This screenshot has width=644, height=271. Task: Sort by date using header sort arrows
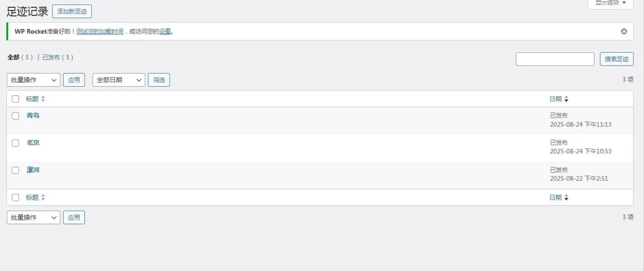(x=566, y=99)
